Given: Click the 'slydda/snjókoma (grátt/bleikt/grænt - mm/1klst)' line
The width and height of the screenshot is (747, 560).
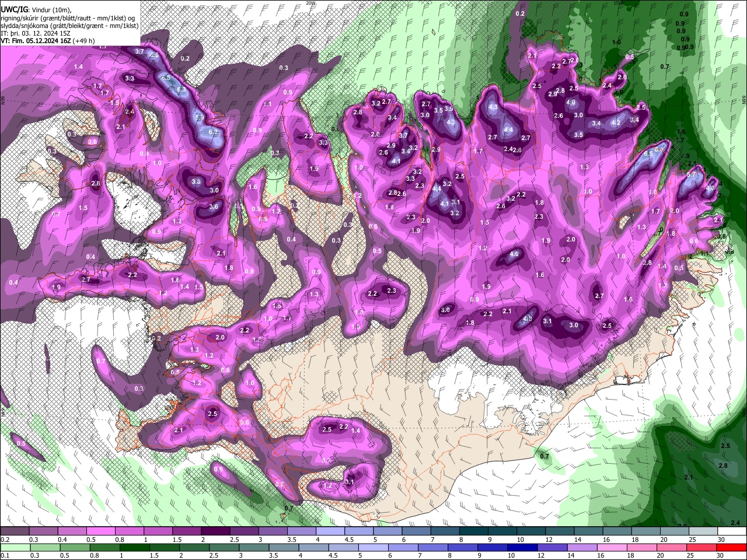Looking at the screenshot, I should click(x=69, y=26).
